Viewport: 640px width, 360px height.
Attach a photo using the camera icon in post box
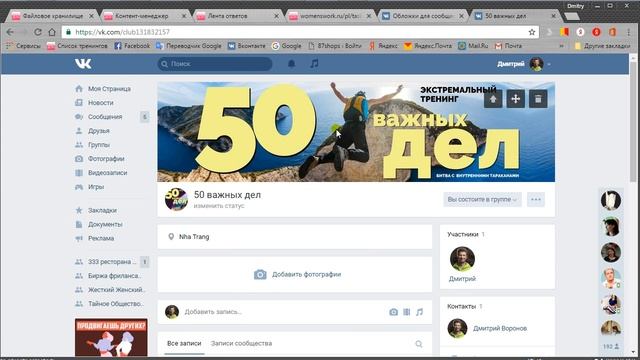coord(393,312)
